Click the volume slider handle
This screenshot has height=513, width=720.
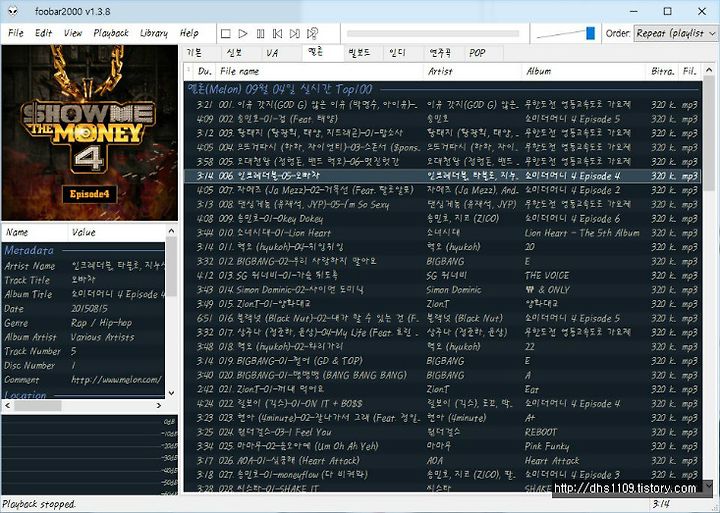[x=591, y=33]
